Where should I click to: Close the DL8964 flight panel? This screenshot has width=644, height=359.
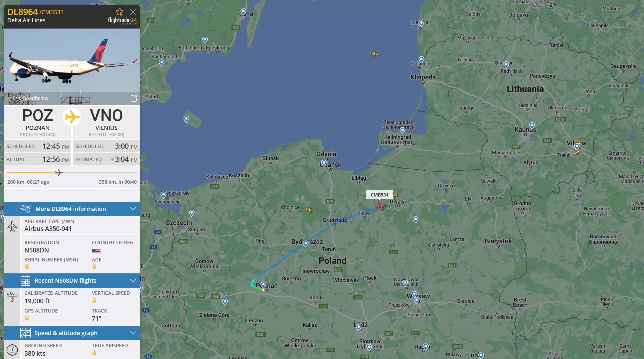(133, 12)
